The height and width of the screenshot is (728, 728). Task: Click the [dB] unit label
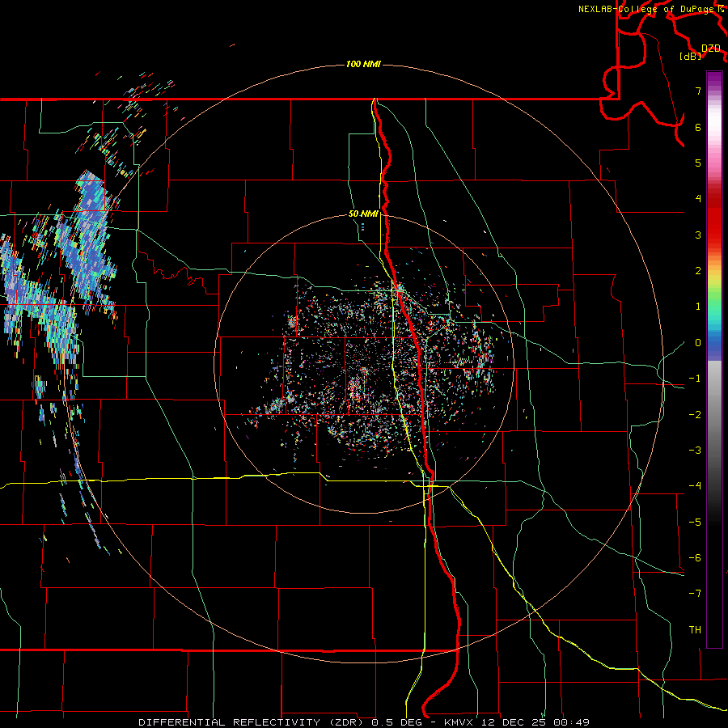[691, 57]
